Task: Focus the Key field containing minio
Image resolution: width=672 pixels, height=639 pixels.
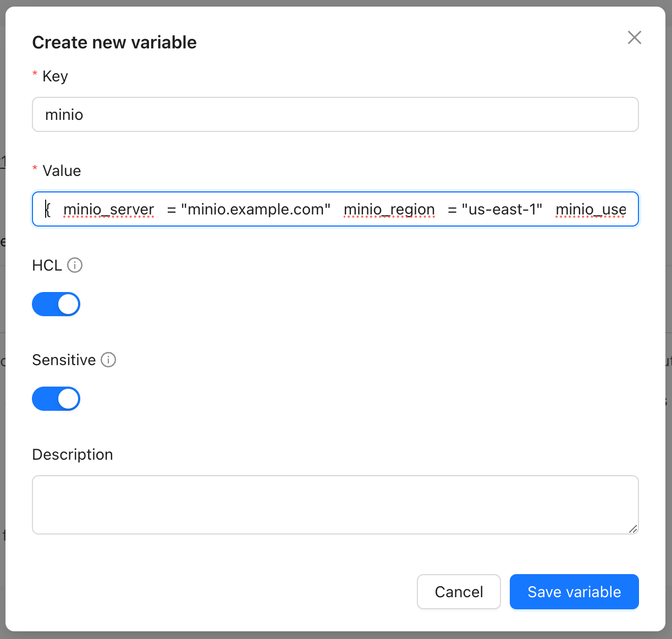Action: (x=335, y=114)
